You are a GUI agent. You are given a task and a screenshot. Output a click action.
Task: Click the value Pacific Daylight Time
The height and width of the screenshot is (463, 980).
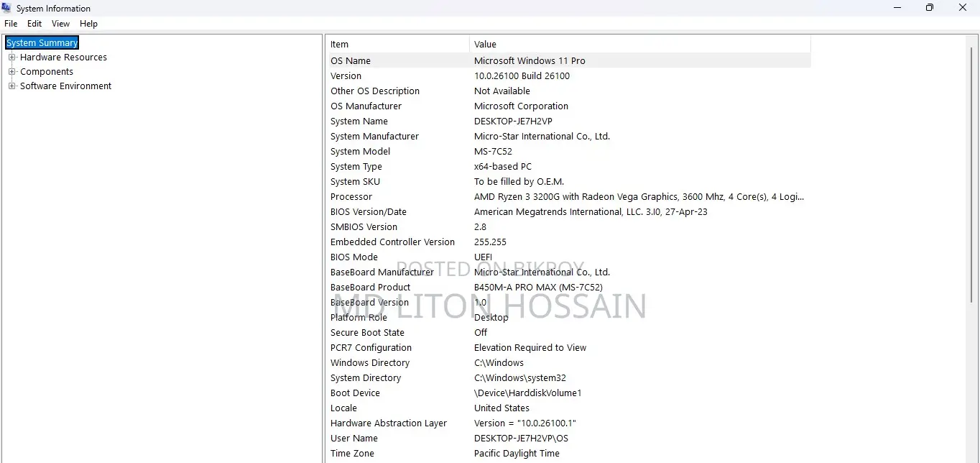(x=517, y=454)
